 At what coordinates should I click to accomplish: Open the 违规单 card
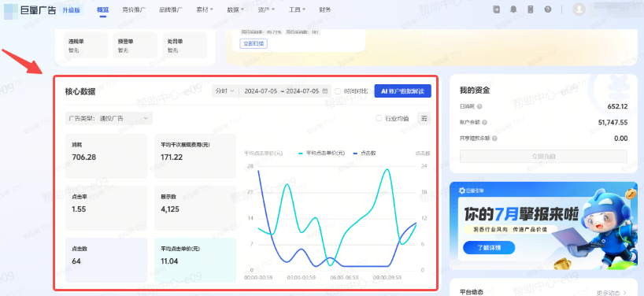click(x=86, y=45)
